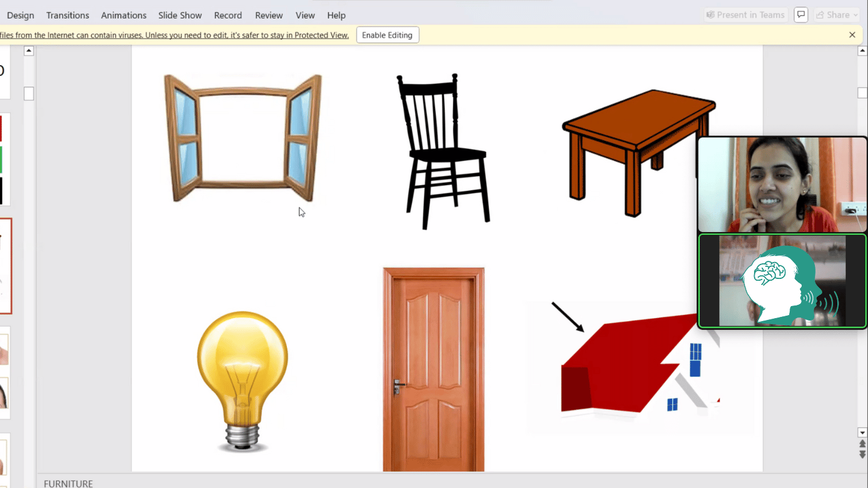Click the Previous Slide double-arrow icon
The height and width of the screenshot is (488, 868).
click(x=862, y=445)
